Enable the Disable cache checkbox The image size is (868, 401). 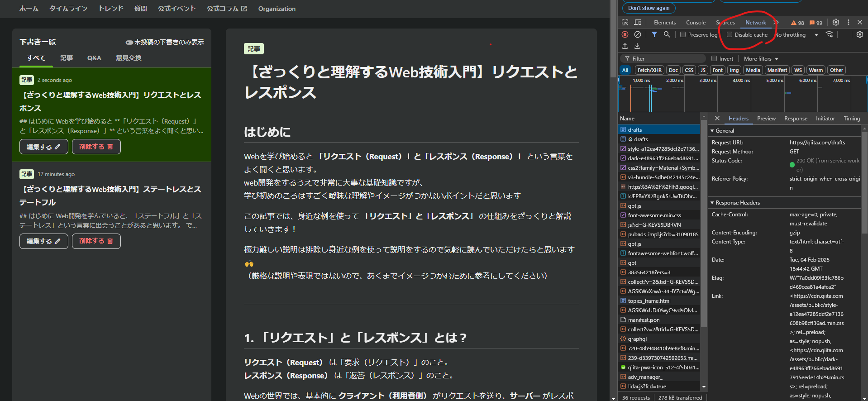[730, 34]
